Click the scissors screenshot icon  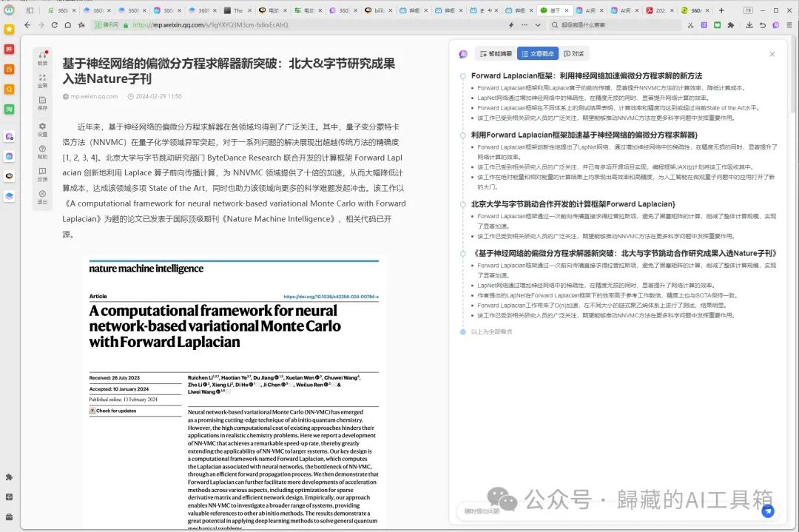click(690, 25)
